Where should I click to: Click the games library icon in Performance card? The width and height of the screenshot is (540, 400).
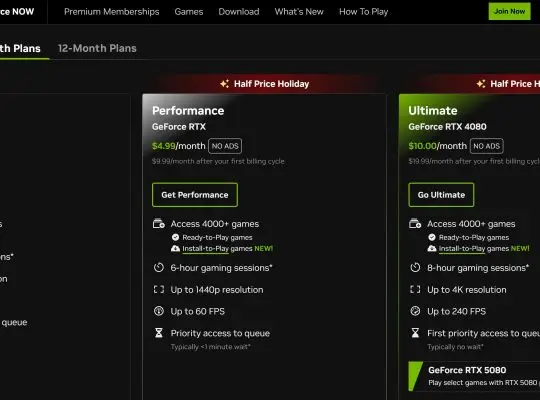click(x=159, y=224)
